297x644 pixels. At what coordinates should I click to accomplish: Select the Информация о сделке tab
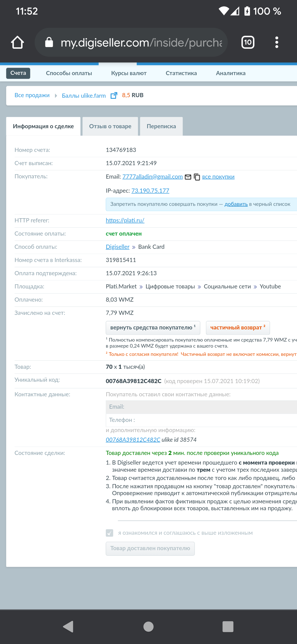click(43, 126)
